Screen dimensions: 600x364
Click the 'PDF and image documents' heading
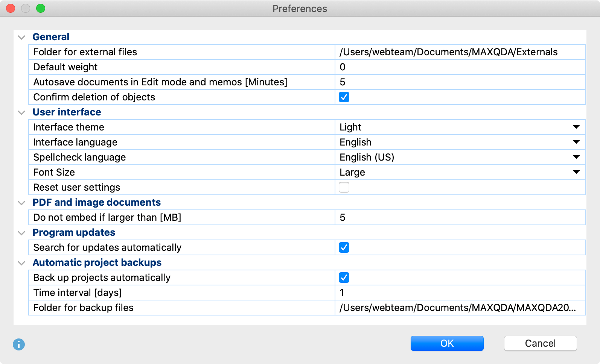[96, 202]
